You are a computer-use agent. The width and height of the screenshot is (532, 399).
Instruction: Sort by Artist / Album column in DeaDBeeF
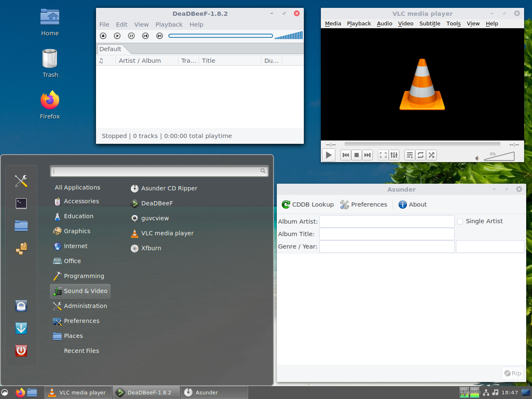(147, 61)
